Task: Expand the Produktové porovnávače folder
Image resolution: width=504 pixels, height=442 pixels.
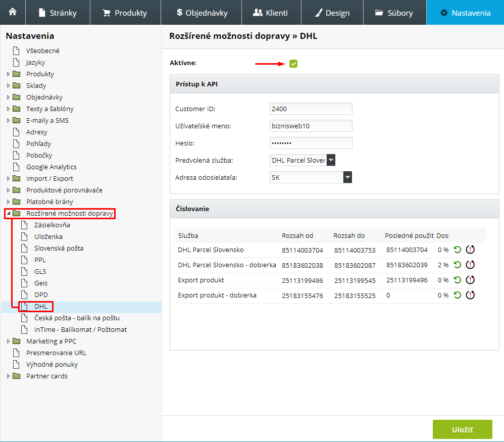Action: pos(9,190)
